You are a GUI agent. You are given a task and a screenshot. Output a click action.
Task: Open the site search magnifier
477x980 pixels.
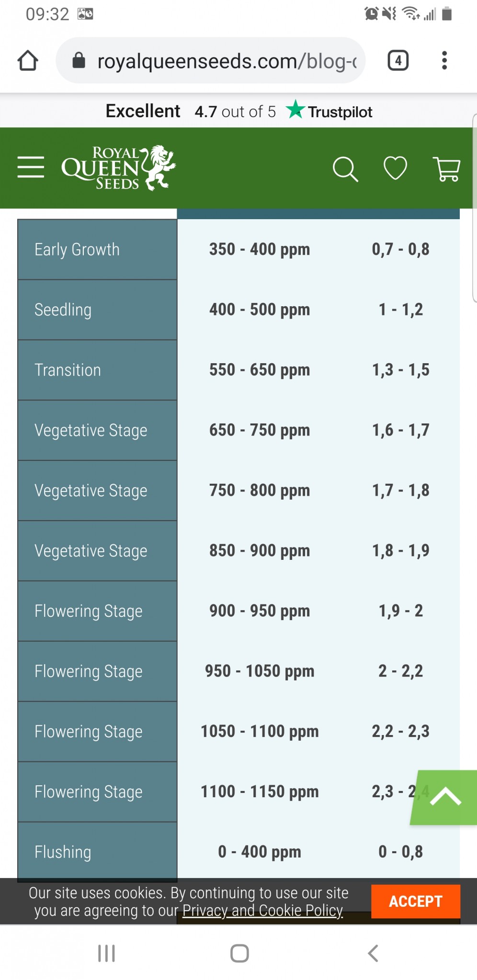[345, 169]
